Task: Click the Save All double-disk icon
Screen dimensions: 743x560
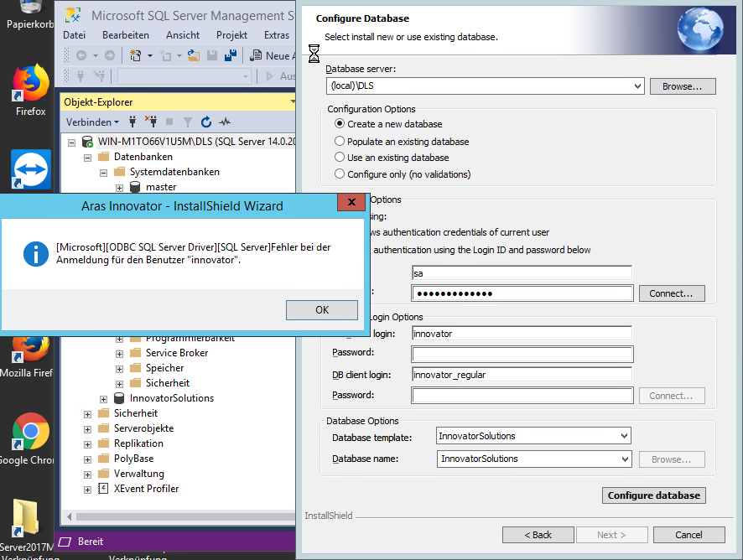Action: click(229, 56)
